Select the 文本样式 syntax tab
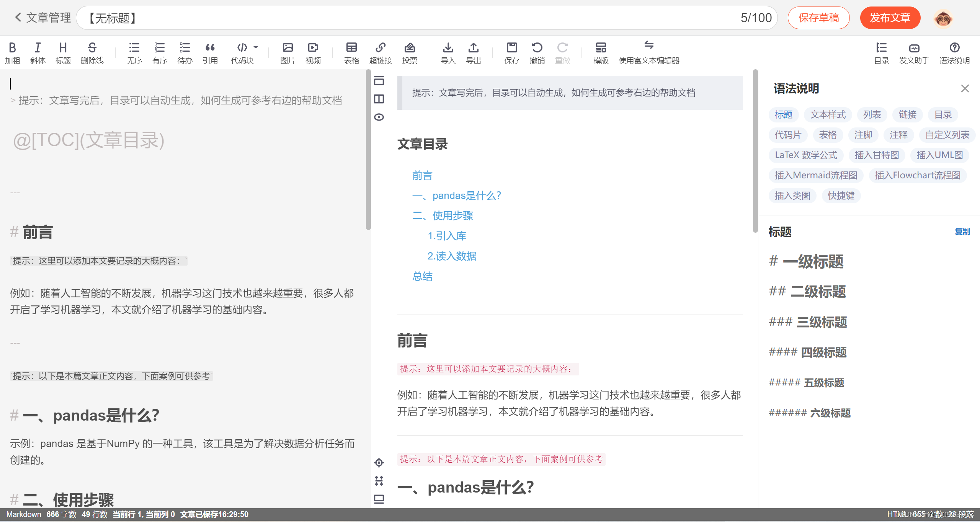This screenshot has height=522, width=980. pos(828,114)
